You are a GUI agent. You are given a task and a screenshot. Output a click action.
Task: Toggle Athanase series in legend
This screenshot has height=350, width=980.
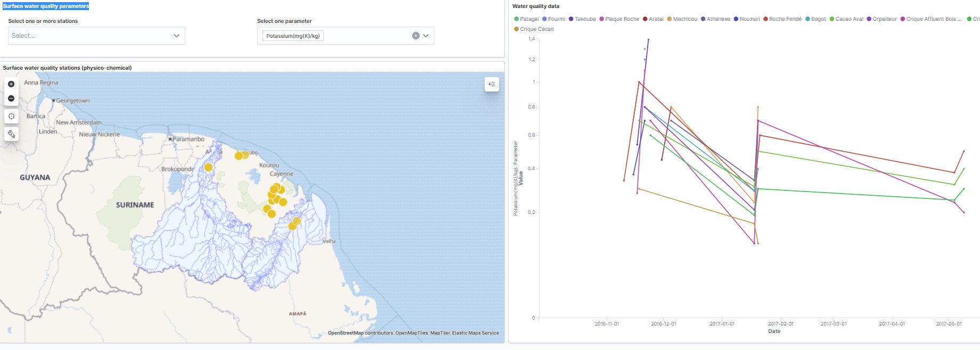coord(715,19)
